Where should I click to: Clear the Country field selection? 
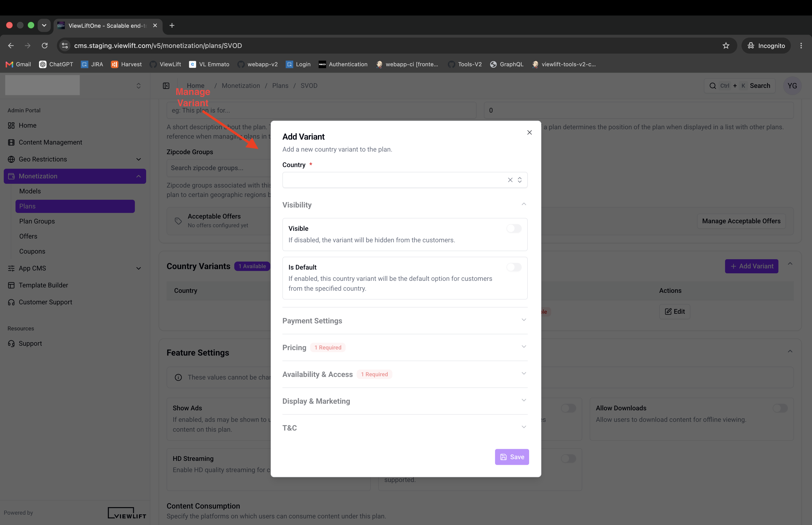[x=510, y=180]
